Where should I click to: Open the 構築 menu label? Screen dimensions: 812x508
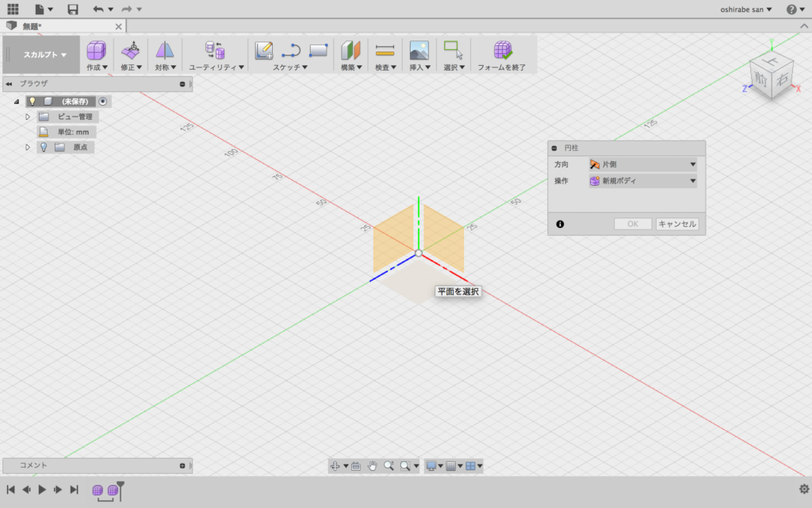351,67
